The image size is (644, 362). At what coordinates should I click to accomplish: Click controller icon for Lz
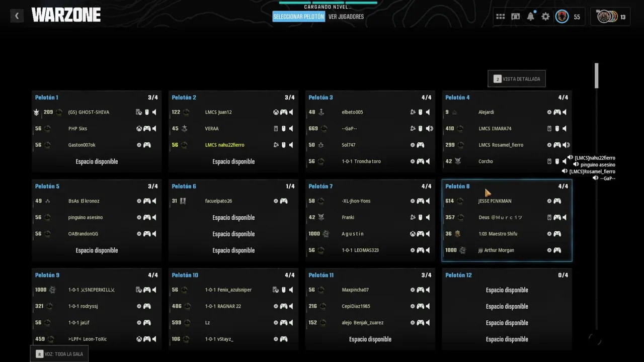click(284, 323)
